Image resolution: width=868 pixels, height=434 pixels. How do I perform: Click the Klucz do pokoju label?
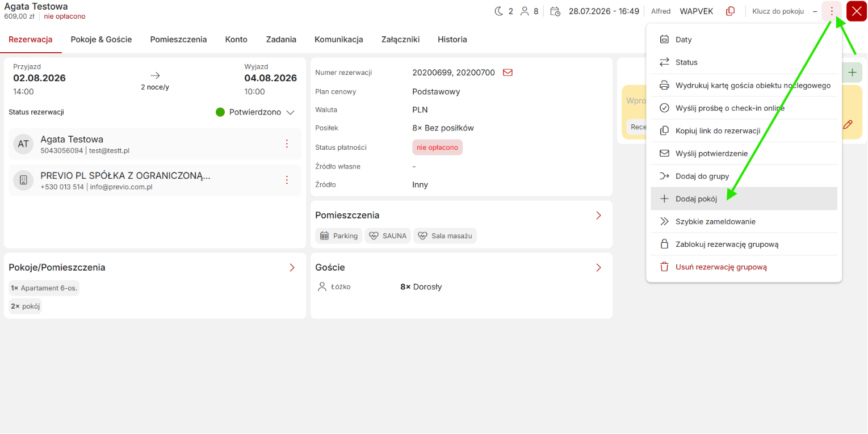(x=778, y=11)
